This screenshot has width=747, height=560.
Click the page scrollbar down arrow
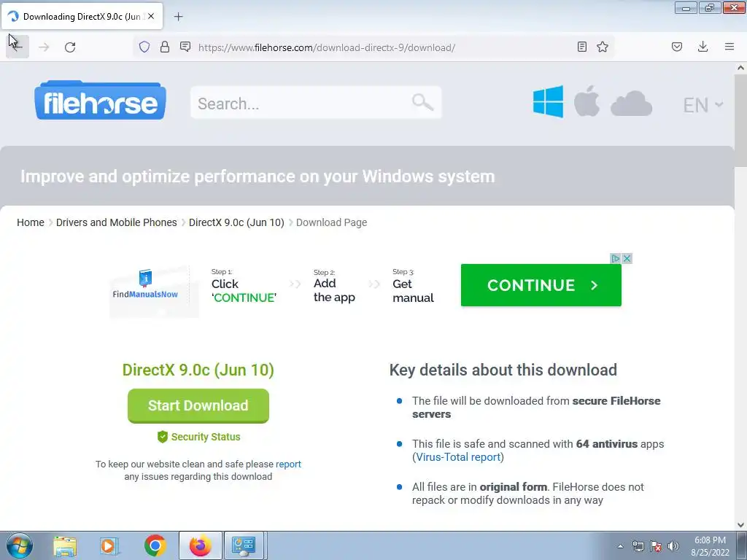point(740,525)
